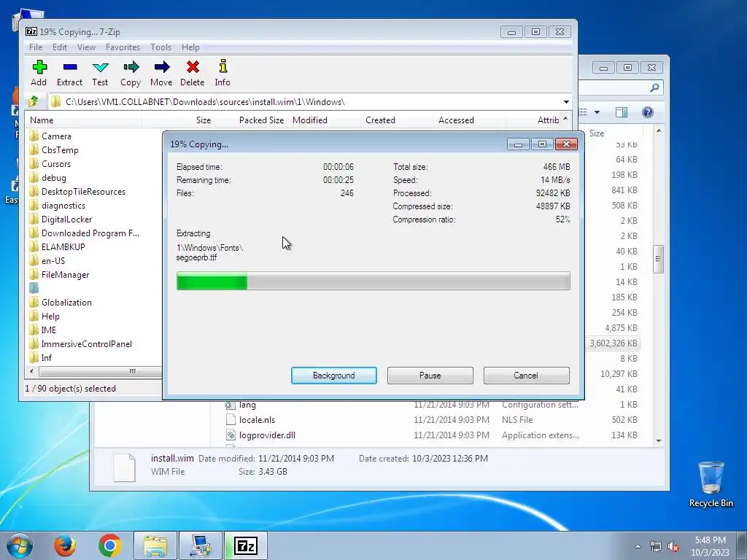
Task: Select the CbsTemp folder
Action: [54, 150]
